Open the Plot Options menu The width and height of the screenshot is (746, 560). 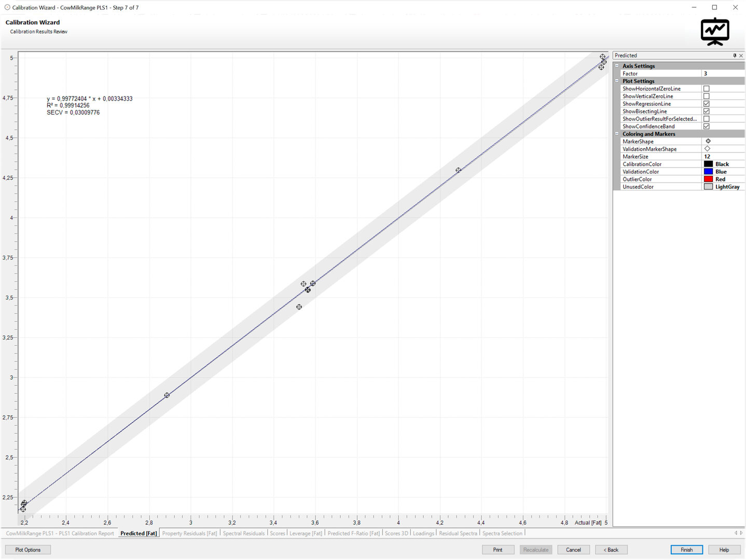pyautogui.click(x=27, y=550)
